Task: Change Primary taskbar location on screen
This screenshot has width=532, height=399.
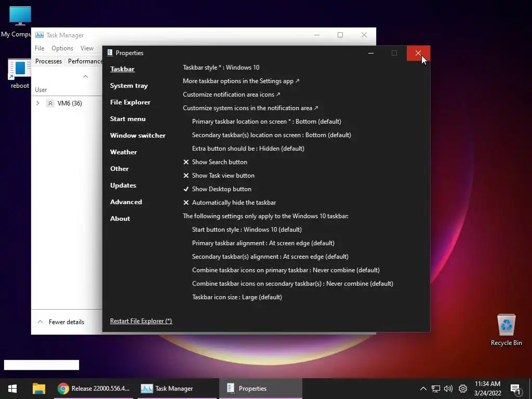Action: coord(267,122)
